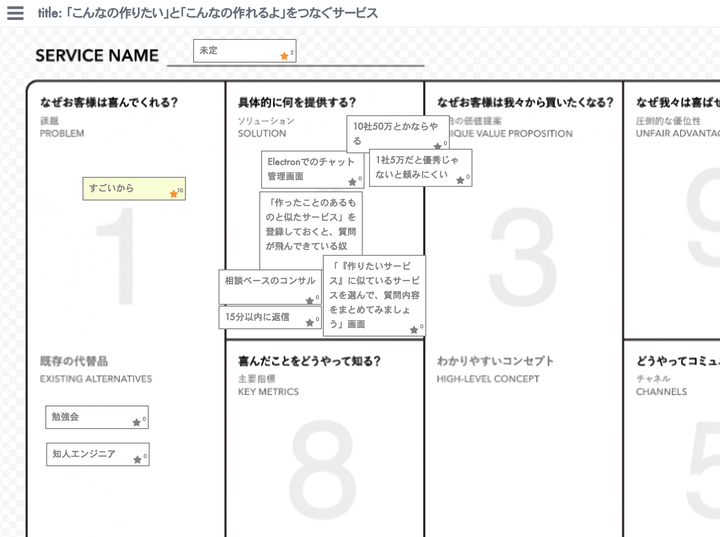
Task: Select the すごいから yellow sticky note
Action: (x=134, y=189)
